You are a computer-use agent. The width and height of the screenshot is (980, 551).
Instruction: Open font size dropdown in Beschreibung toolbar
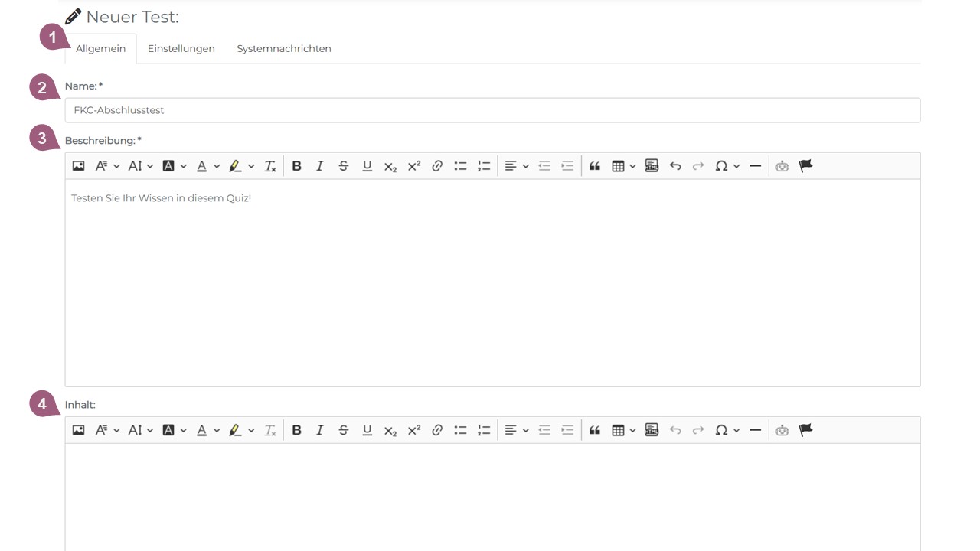(x=140, y=166)
